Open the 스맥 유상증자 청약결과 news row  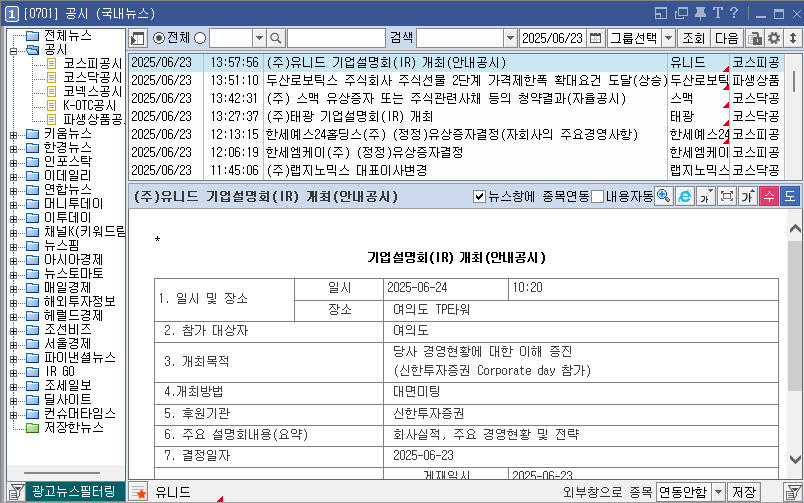tap(456, 98)
